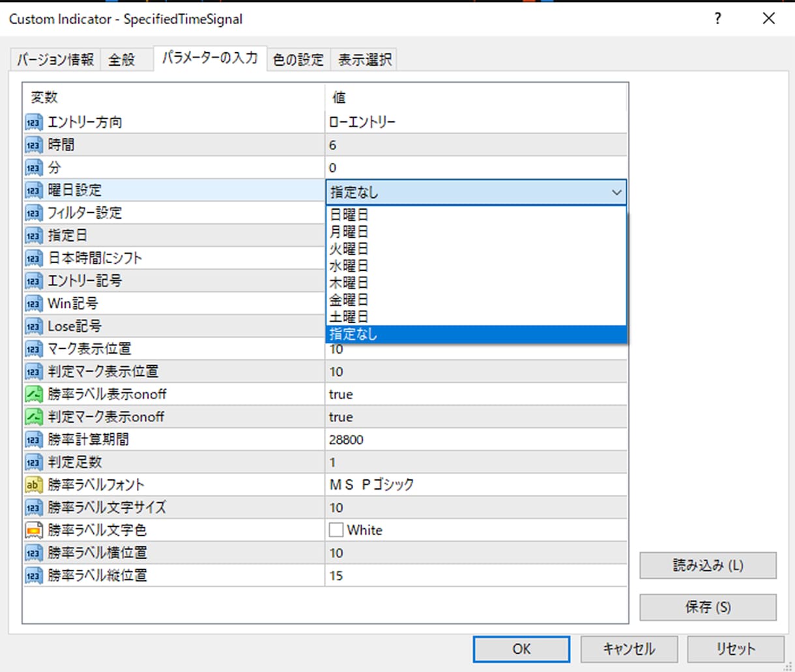The width and height of the screenshot is (795, 672).
Task: Click the icon beside 勝率計算期間 parameter
Action: coord(34,440)
